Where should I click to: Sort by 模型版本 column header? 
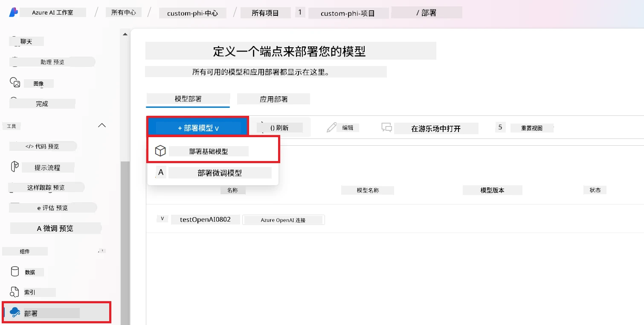tap(492, 190)
